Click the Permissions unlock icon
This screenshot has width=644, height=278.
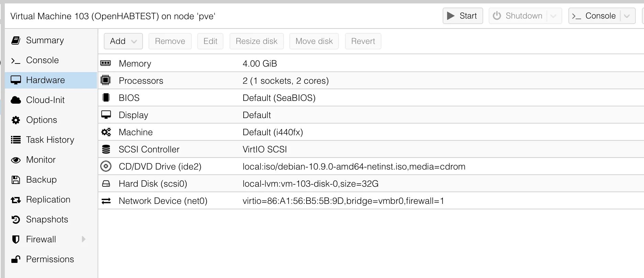[16, 259]
